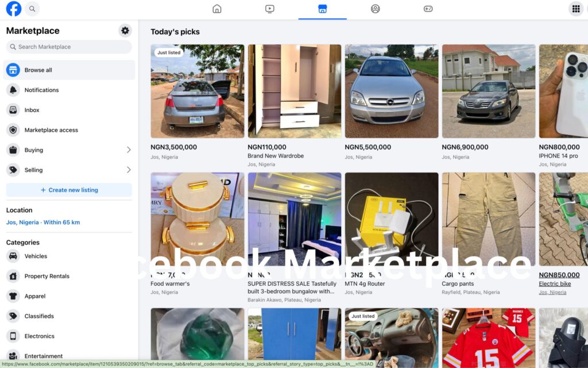Open the bedroom bungalow listing photo
Image resolution: width=588 pixels, height=368 pixels.
click(295, 219)
